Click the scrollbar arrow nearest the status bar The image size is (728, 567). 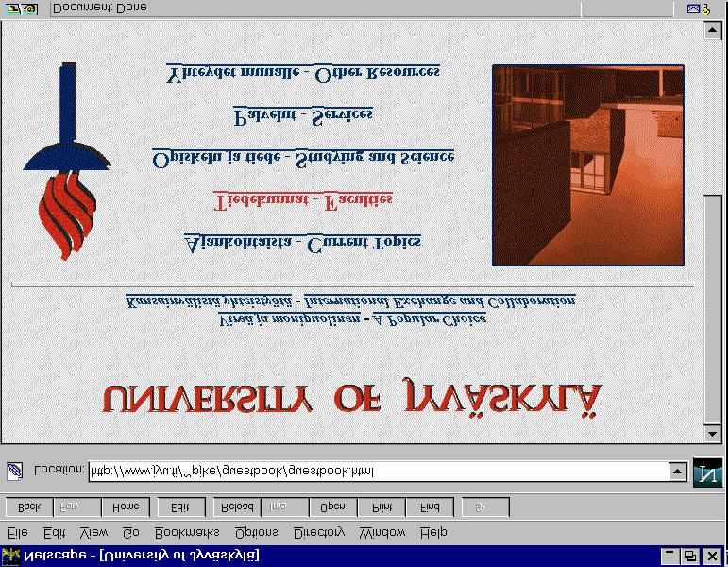click(712, 30)
